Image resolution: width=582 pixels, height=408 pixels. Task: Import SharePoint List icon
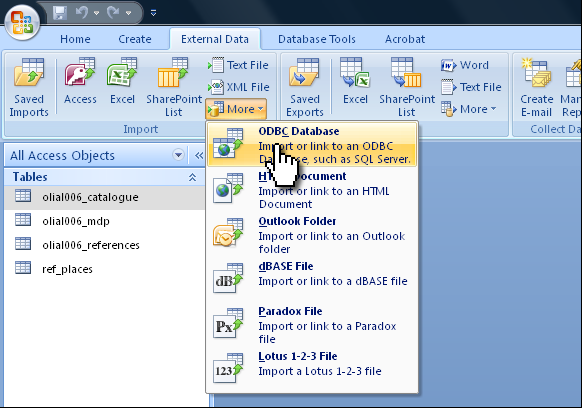[174, 87]
